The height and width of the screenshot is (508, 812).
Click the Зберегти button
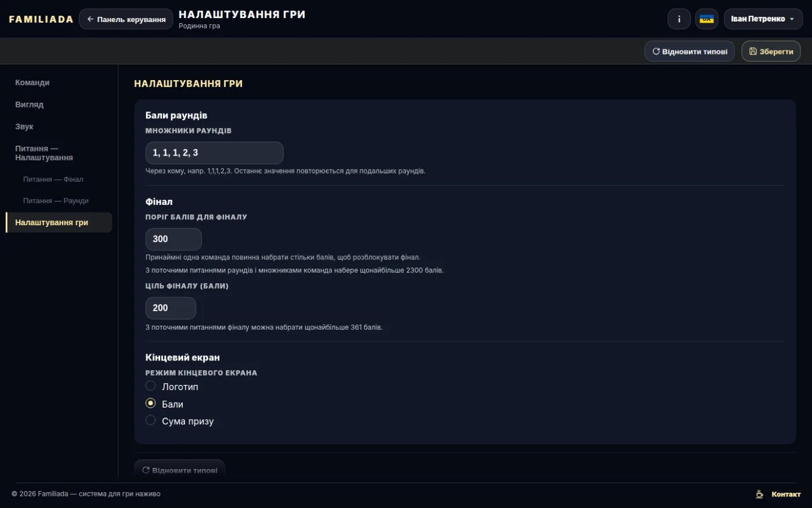(x=771, y=51)
